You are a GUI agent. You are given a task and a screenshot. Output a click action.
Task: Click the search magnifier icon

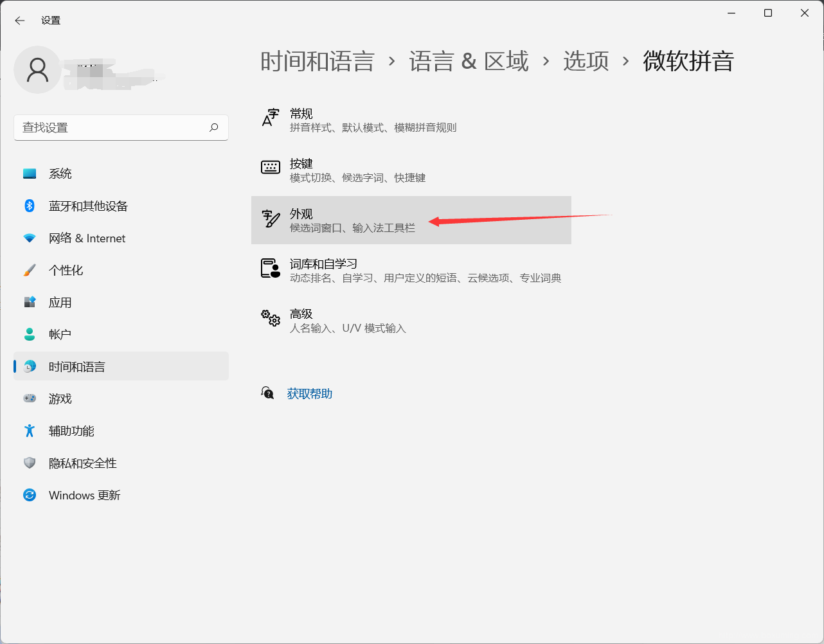(214, 127)
